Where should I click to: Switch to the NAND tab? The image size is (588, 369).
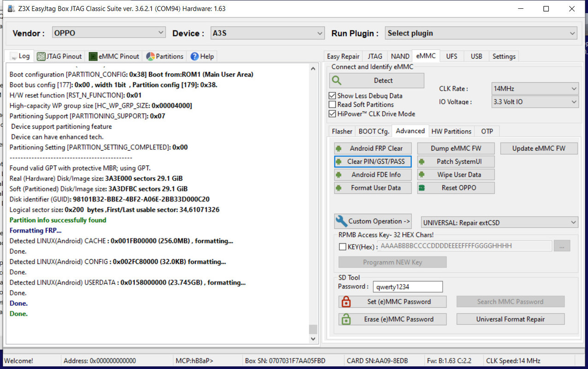400,56
